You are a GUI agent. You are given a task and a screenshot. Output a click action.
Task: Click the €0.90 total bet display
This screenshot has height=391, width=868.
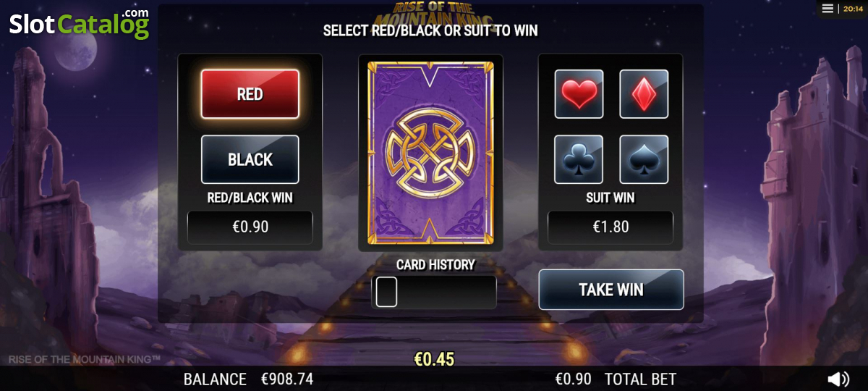573,379
